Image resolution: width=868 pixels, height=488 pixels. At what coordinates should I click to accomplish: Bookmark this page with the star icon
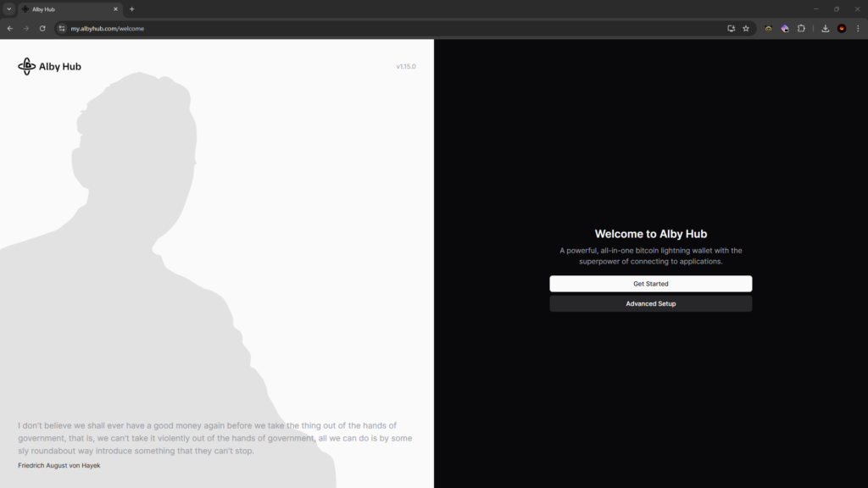pyautogui.click(x=746, y=28)
